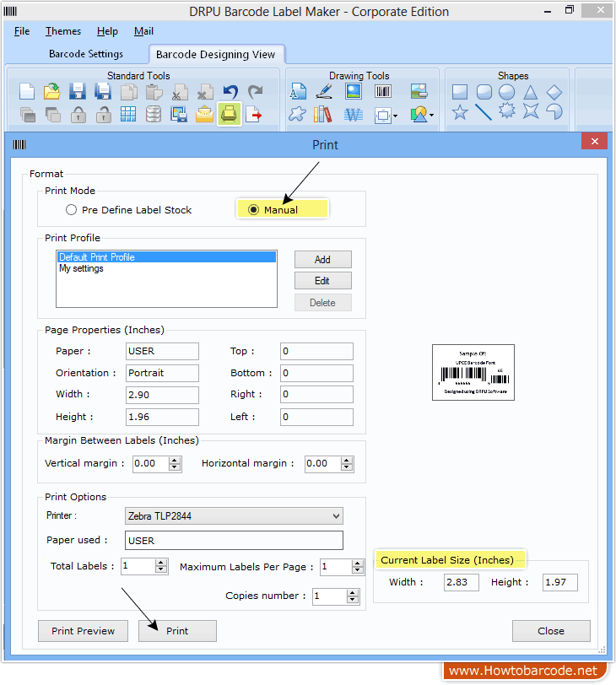Click the Edit profile button
616x685 pixels.
click(x=323, y=281)
